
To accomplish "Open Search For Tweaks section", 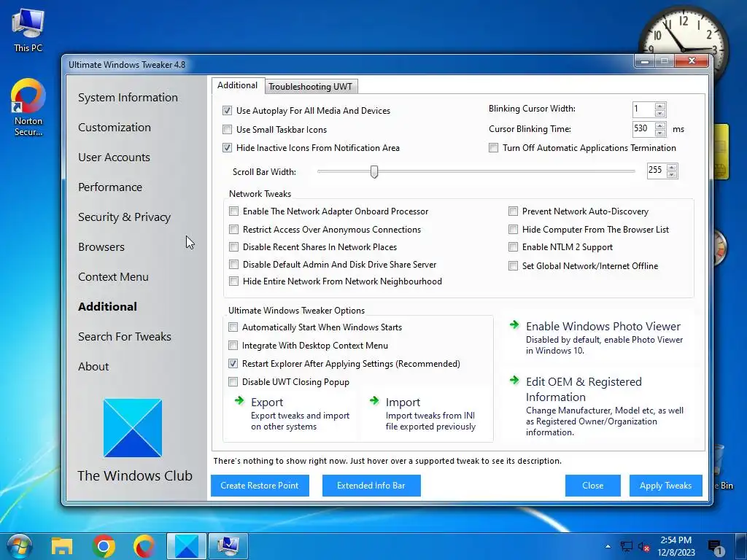I will 124,336.
